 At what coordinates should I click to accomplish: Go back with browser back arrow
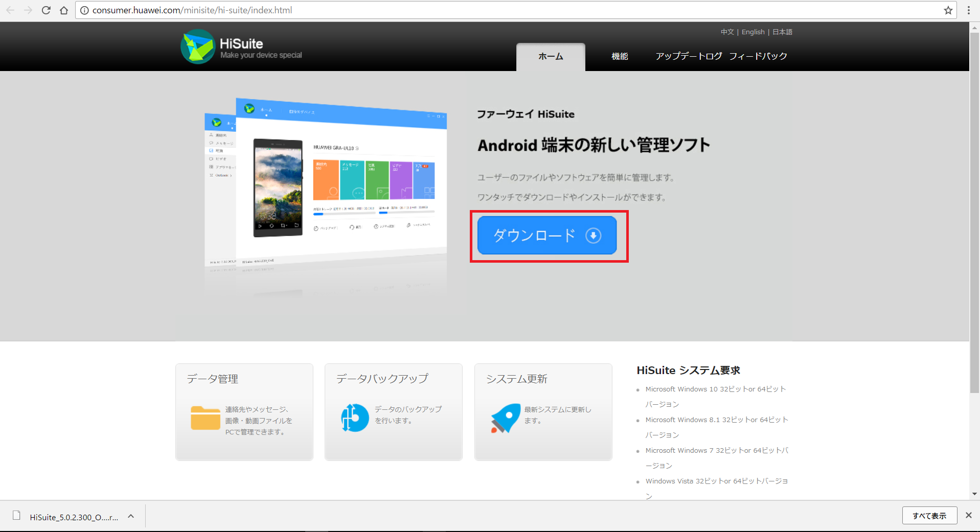coord(10,10)
